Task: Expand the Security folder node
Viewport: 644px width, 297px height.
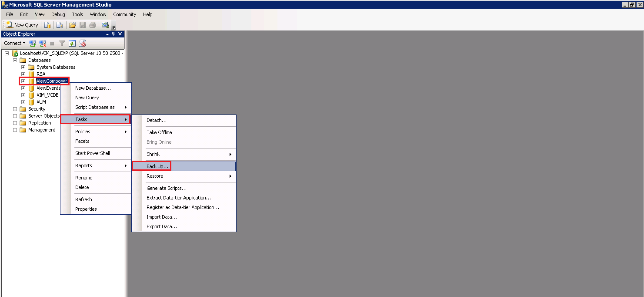Action: pos(15,109)
